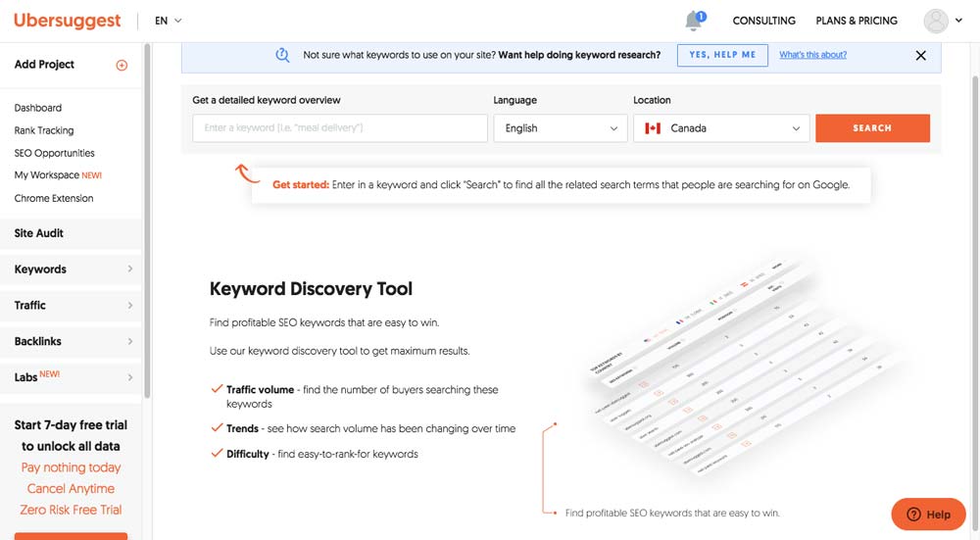Click the orange SEARCH button
The width and height of the screenshot is (980, 540).
pos(872,128)
